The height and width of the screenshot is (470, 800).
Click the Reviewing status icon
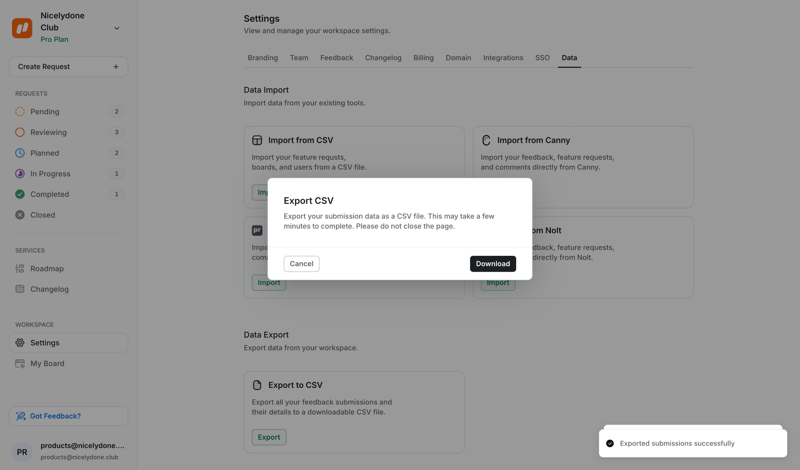(20, 132)
